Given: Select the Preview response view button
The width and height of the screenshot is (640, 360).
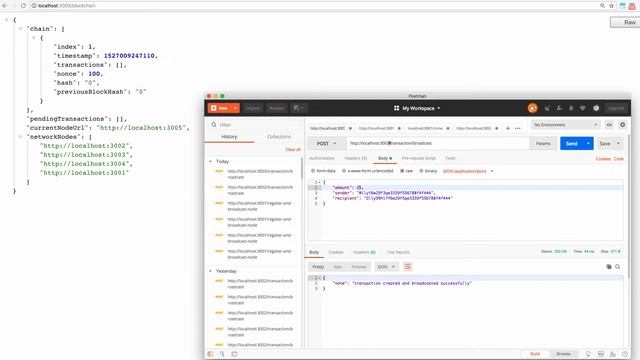Looking at the screenshot, I should [359, 267].
